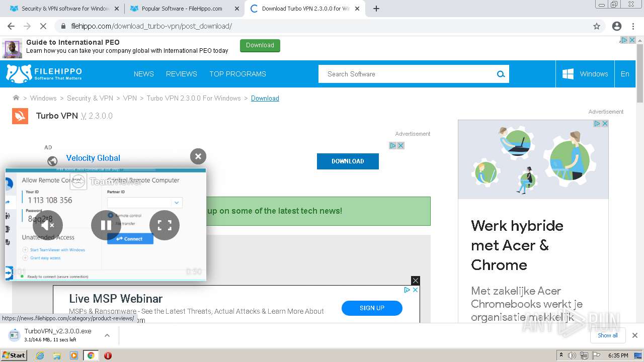Close the Popular Software tab
Screen dimensions: 644x362
[x=237, y=9]
